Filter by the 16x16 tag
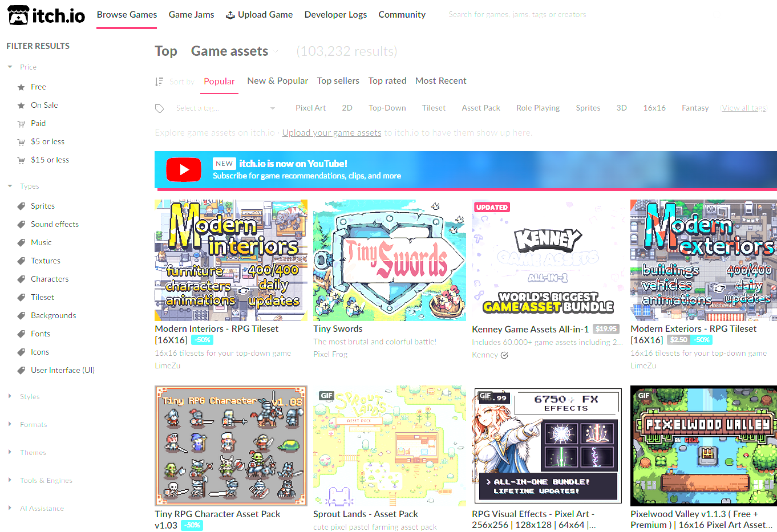 pyautogui.click(x=654, y=108)
